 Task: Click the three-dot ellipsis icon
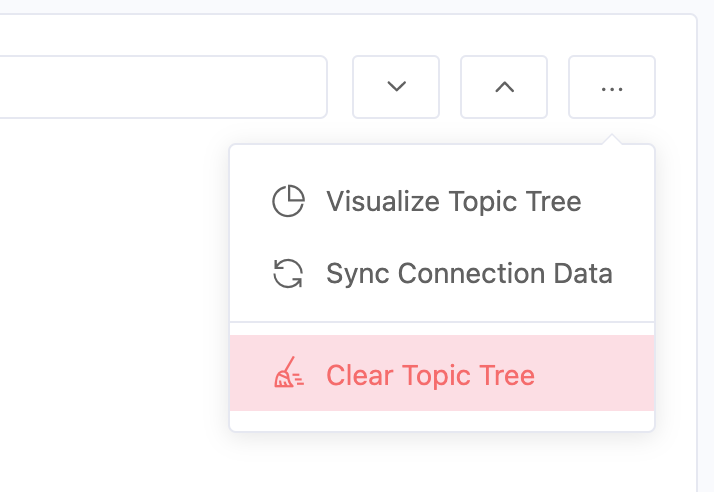[x=612, y=88]
